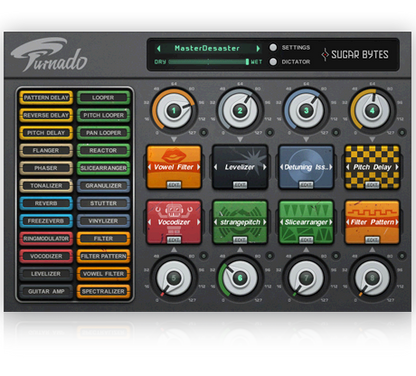Open Edit on the Vocodizer slot
416x376 pixels.
[x=174, y=240]
